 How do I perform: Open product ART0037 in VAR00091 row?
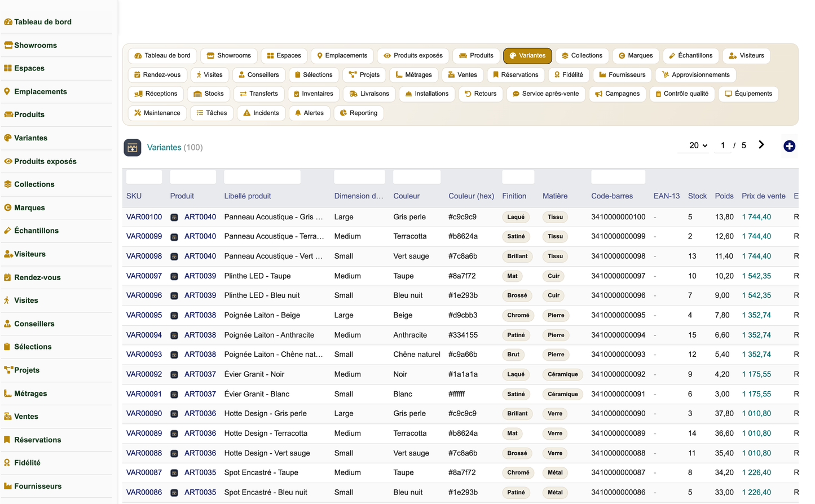click(200, 394)
